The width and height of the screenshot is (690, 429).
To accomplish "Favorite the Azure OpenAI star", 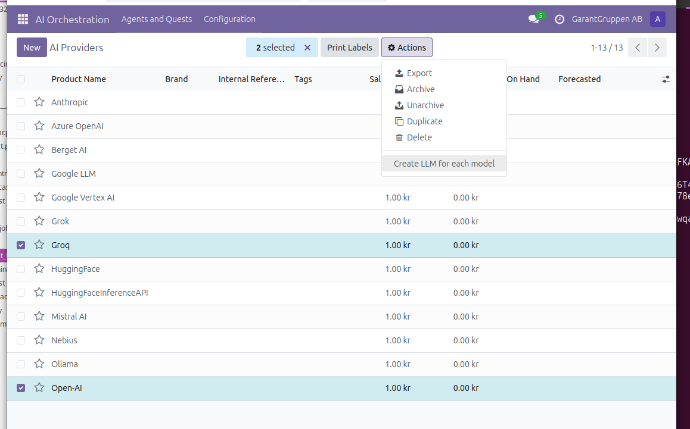I will click(x=39, y=126).
